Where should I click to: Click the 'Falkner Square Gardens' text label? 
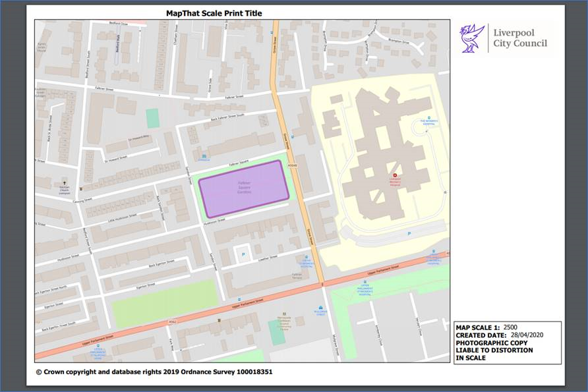pyautogui.click(x=245, y=187)
